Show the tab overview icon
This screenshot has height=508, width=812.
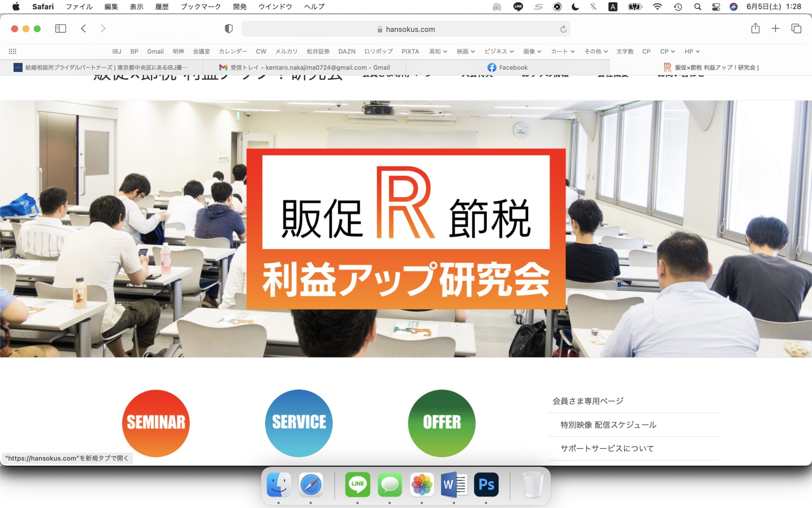click(796, 29)
